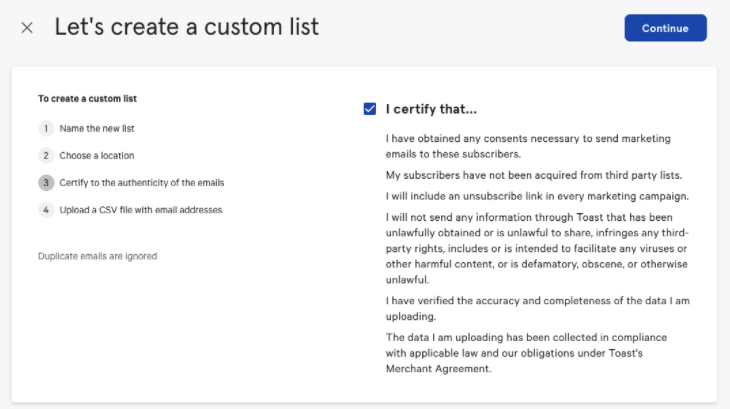Select the "Choose a location" step
730x409 pixels.
click(x=97, y=156)
